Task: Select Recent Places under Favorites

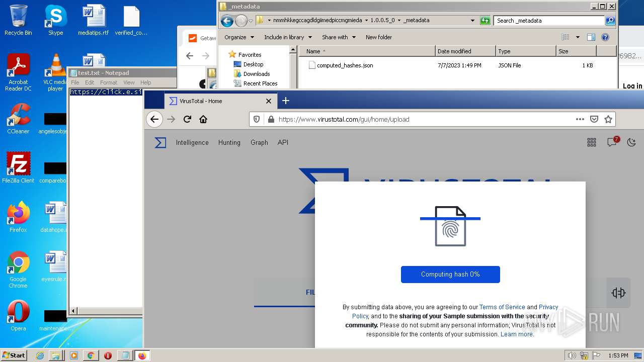Action: click(260, 83)
